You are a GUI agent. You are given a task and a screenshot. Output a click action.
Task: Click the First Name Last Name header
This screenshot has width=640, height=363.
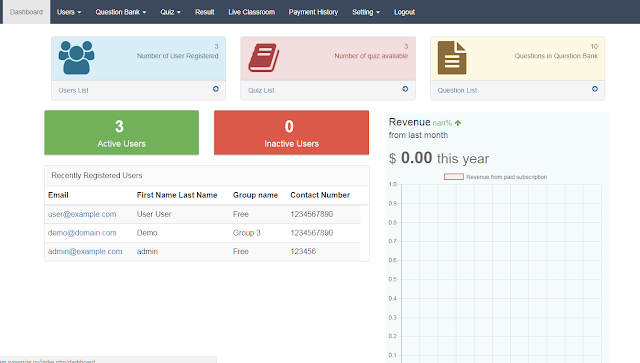[x=177, y=195]
